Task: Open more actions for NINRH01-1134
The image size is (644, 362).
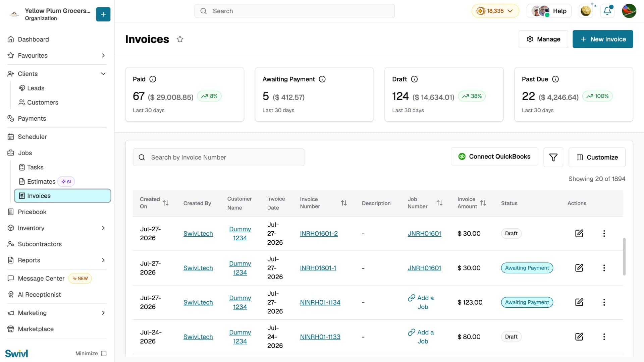Action: coord(604,302)
